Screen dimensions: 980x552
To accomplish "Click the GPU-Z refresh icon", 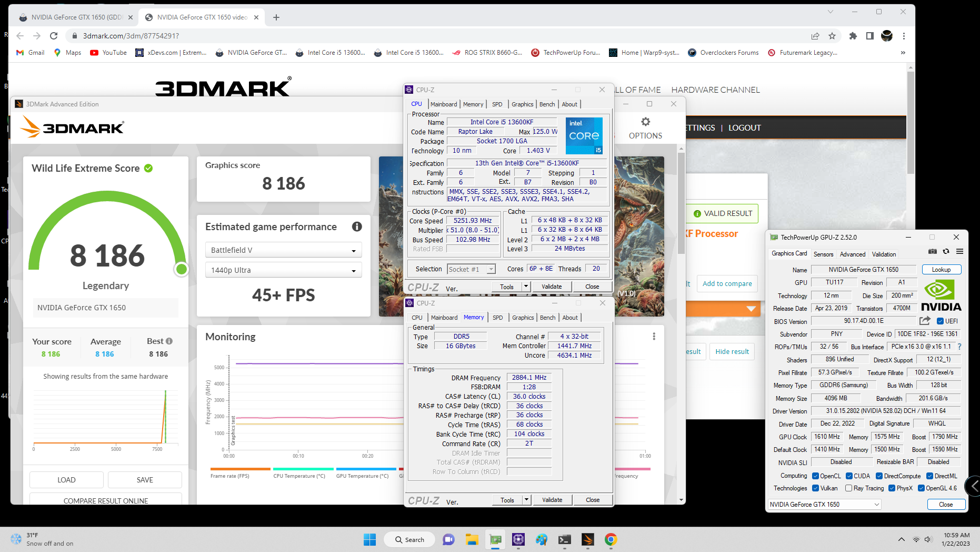I will [x=946, y=252].
